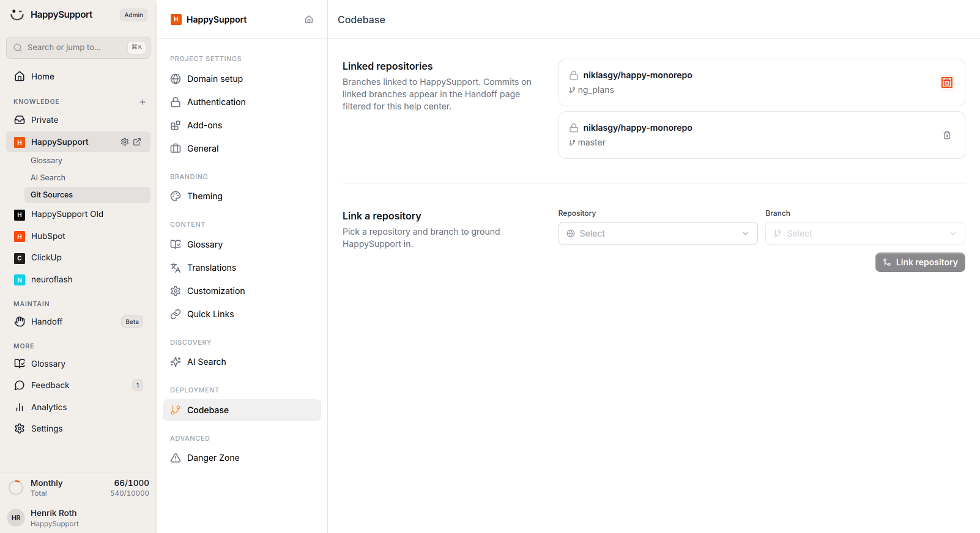
Task: Click the Analytics bar chart icon
Action: (x=20, y=407)
